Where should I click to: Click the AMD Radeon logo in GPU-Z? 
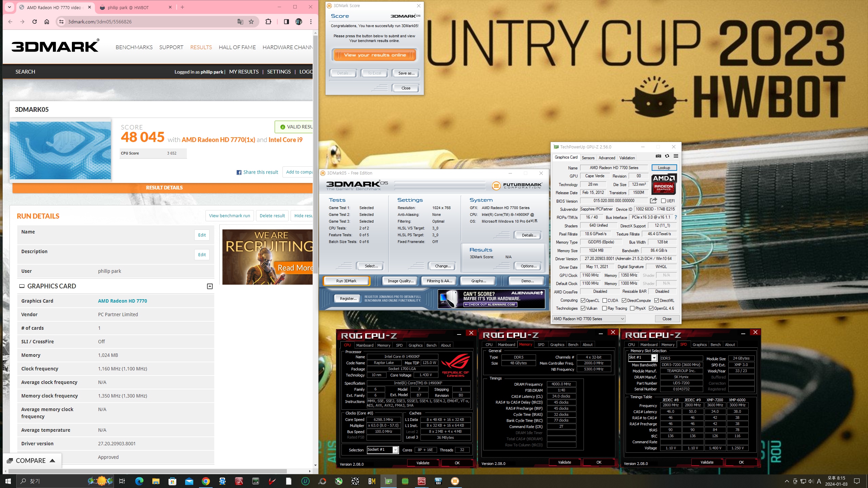(664, 184)
